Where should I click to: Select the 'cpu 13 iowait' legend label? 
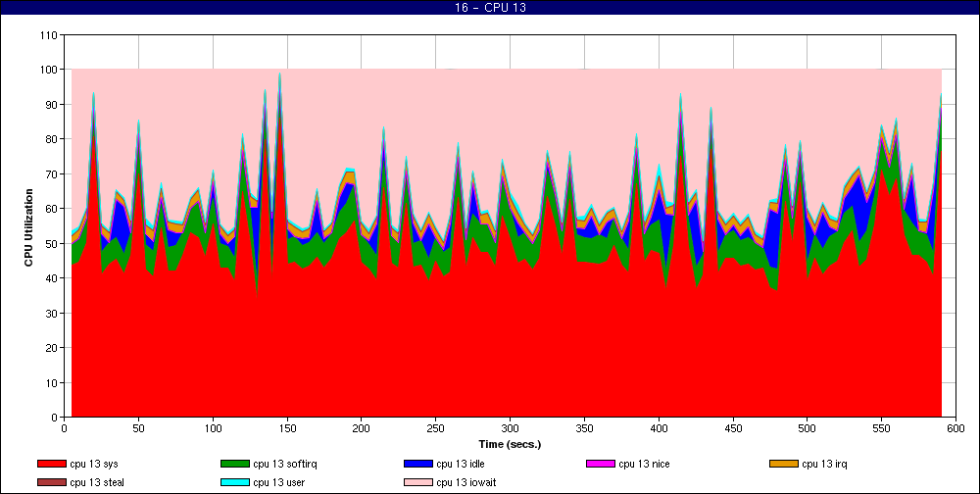pos(466,483)
